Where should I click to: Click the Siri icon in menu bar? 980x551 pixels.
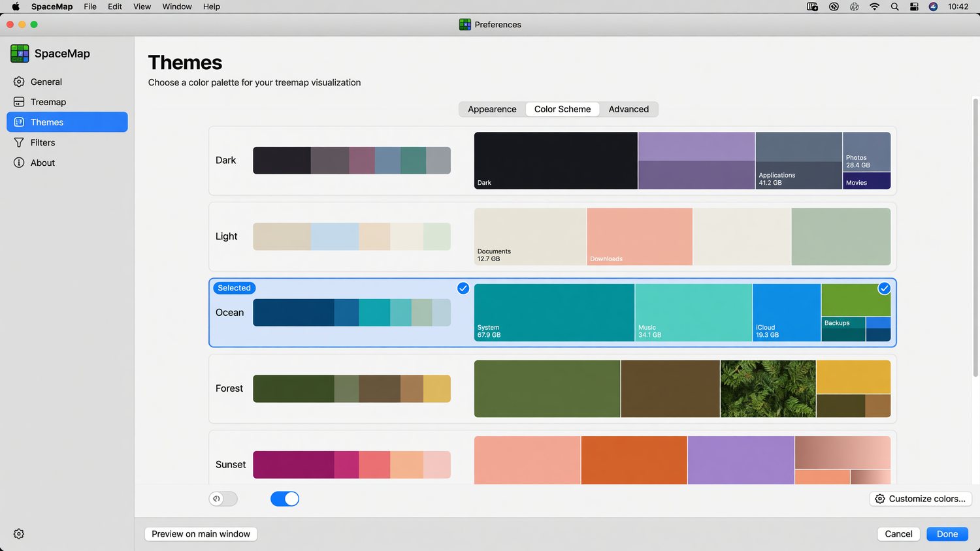[933, 7]
